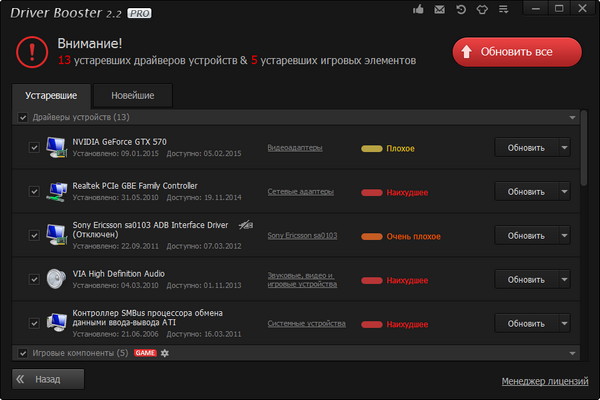Click the SMBus controller computer icon
The height and width of the screenshot is (400, 600).
[x=57, y=323]
